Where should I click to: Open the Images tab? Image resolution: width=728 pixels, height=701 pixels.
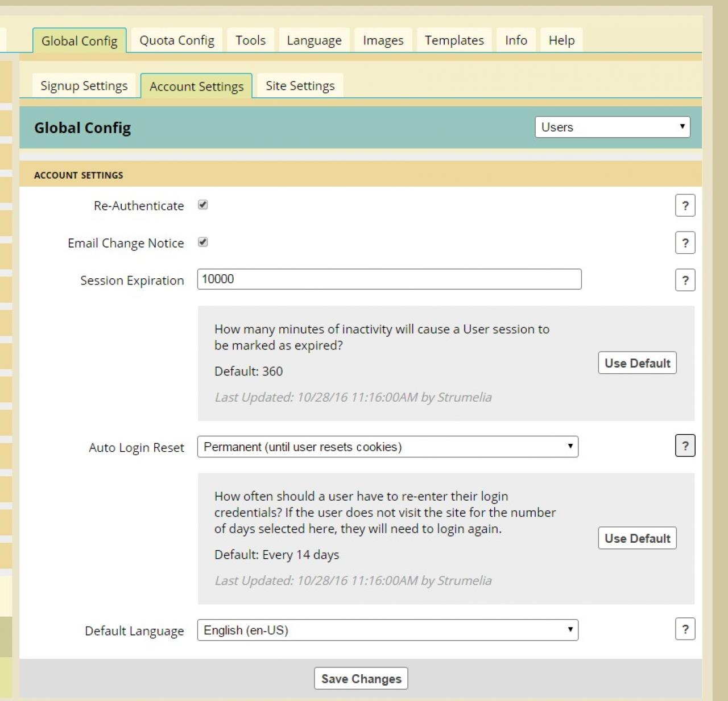click(383, 40)
